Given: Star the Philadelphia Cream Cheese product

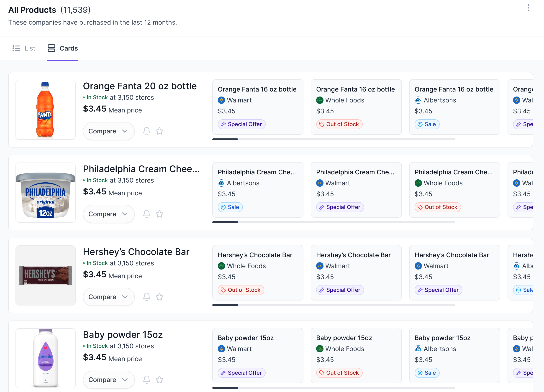Looking at the screenshot, I should (x=159, y=214).
